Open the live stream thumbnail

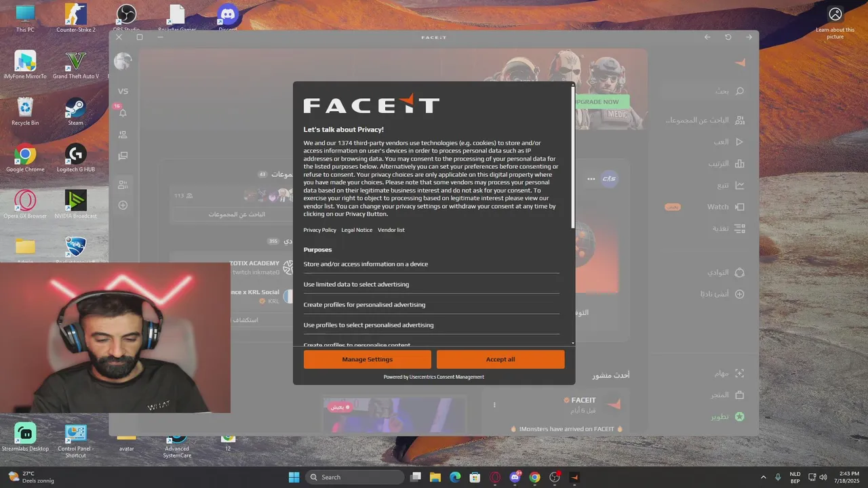click(x=395, y=415)
